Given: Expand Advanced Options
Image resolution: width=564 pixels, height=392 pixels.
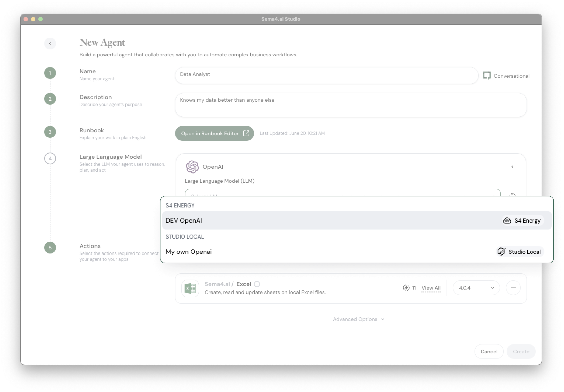Looking at the screenshot, I should [358, 319].
